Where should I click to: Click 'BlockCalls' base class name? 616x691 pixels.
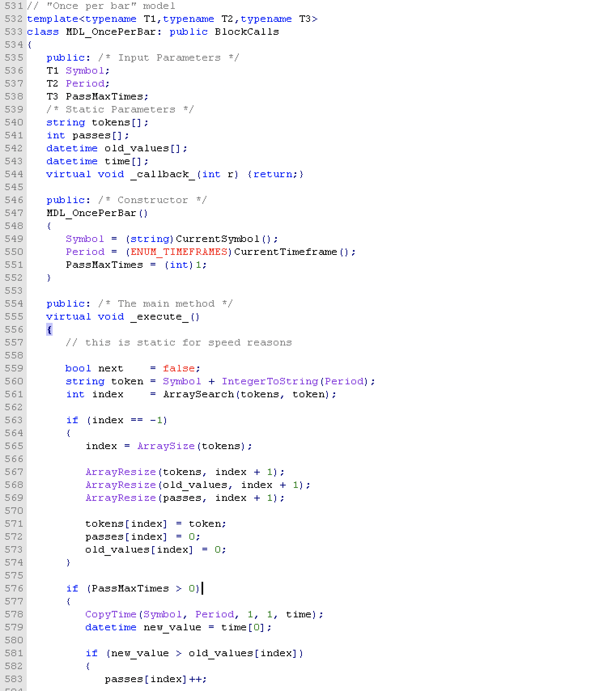pos(247,32)
